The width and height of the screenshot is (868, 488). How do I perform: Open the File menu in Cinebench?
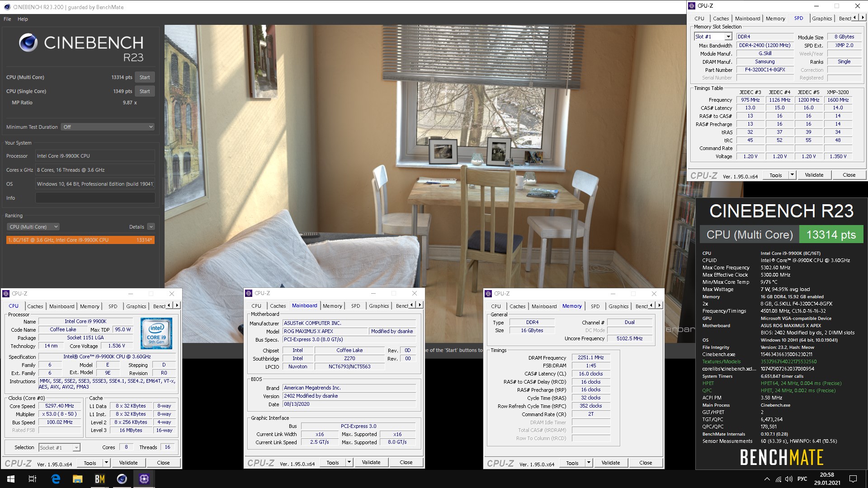pyautogui.click(x=7, y=19)
